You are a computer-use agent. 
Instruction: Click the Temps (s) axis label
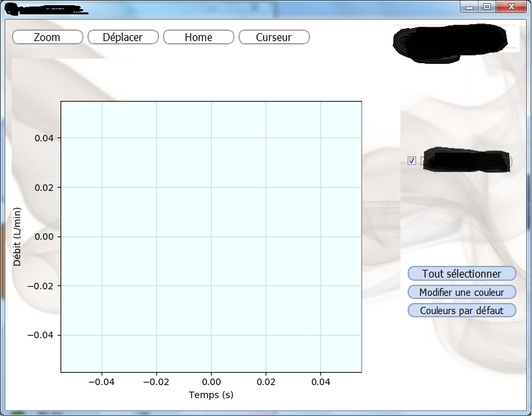click(211, 395)
